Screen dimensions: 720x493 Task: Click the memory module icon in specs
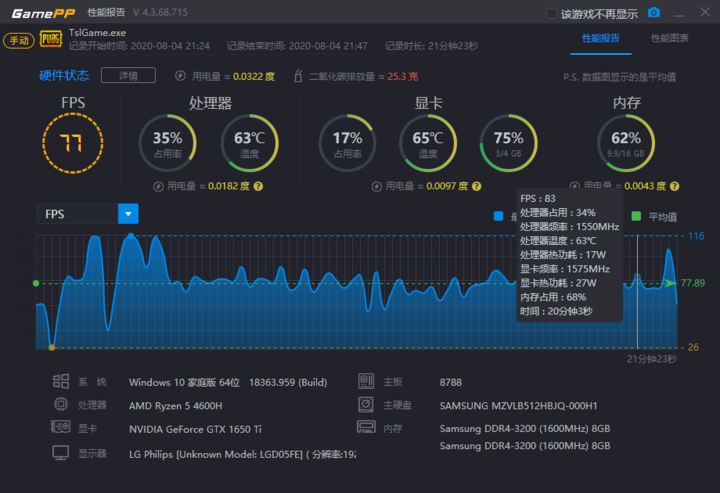click(x=366, y=427)
